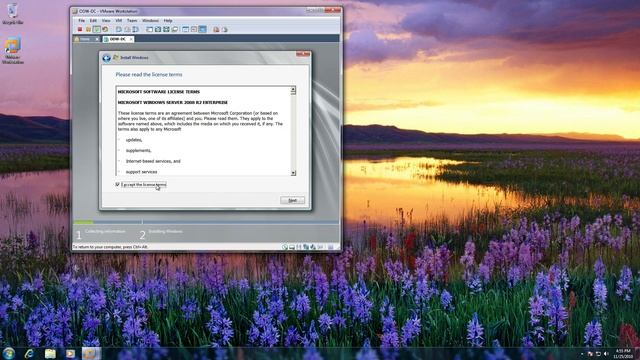Show hidden system tray icons arrow
This screenshot has height=360, width=640.
tap(582, 354)
